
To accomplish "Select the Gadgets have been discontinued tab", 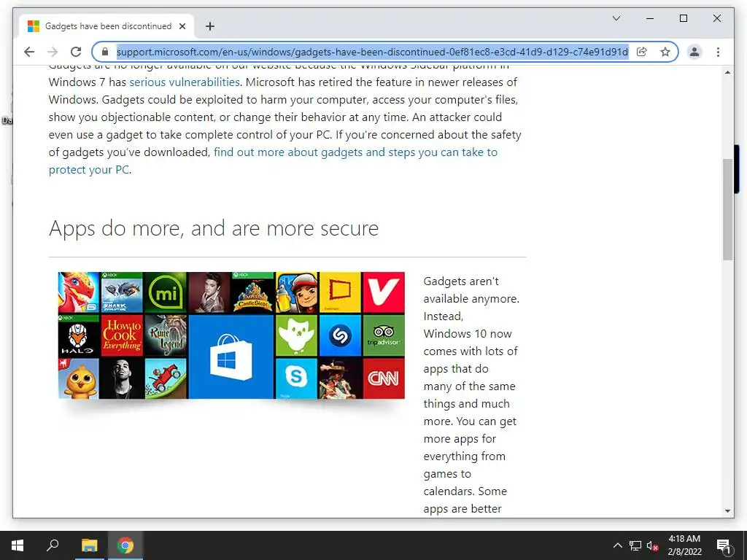I will pyautogui.click(x=107, y=26).
